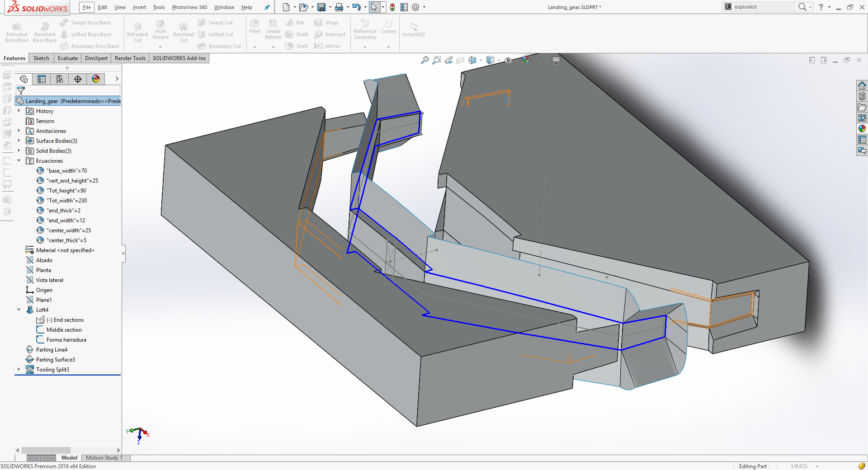The image size is (868, 470).
Task: Open File Properties list icon
Action: pos(404,7)
